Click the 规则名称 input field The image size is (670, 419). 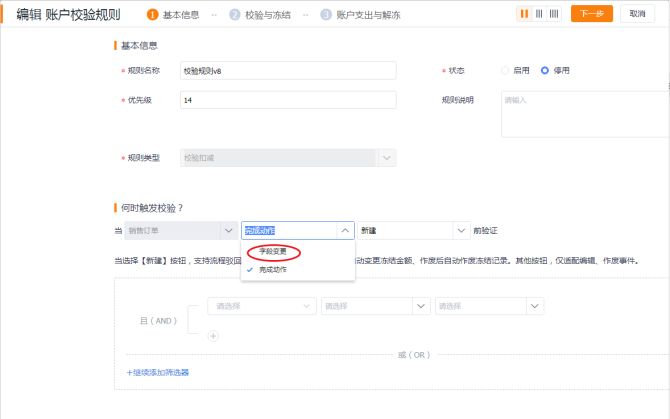288,71
